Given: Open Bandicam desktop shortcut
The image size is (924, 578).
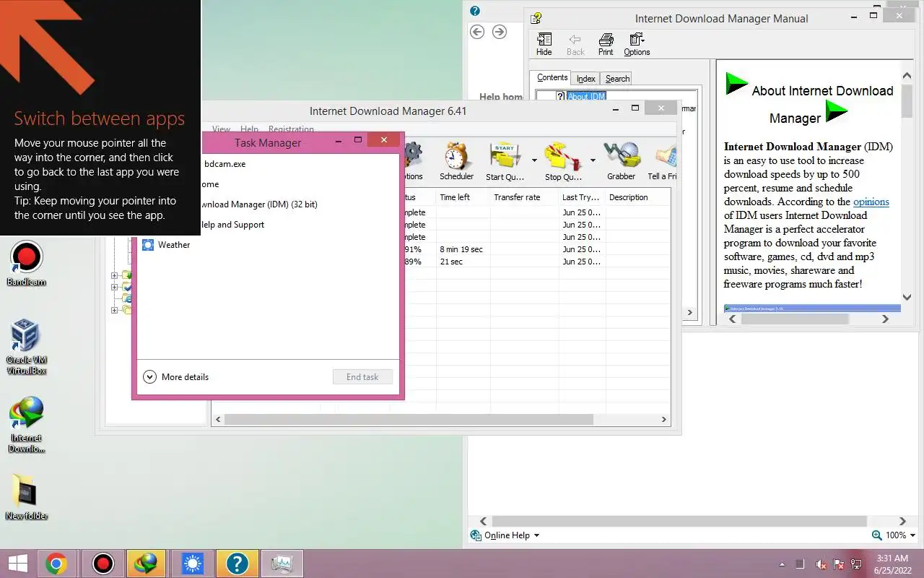Looking at the screenshot, I should 27,264.
